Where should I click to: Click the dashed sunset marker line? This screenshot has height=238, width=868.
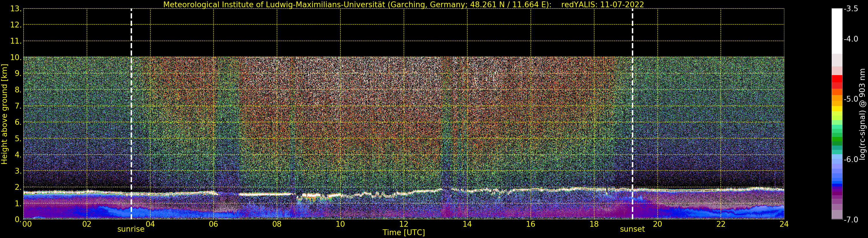[632, 114]
